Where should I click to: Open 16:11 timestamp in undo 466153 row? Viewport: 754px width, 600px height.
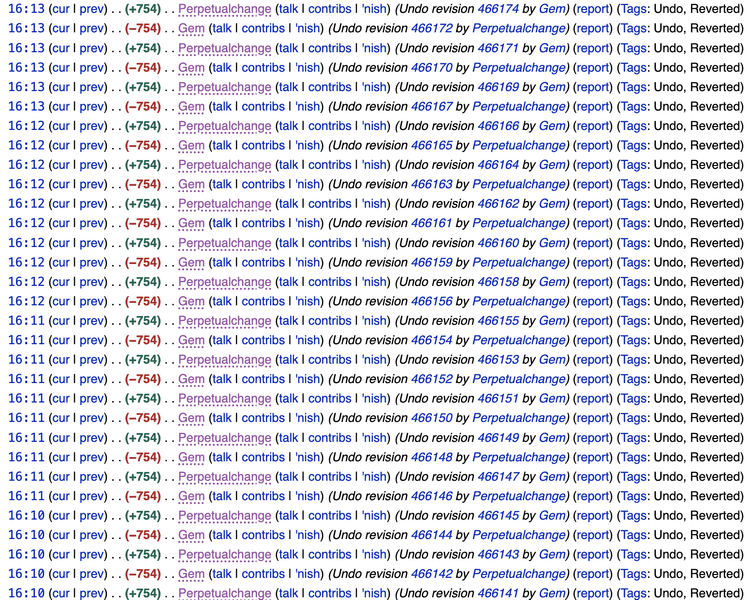click(x=26, y=360)
